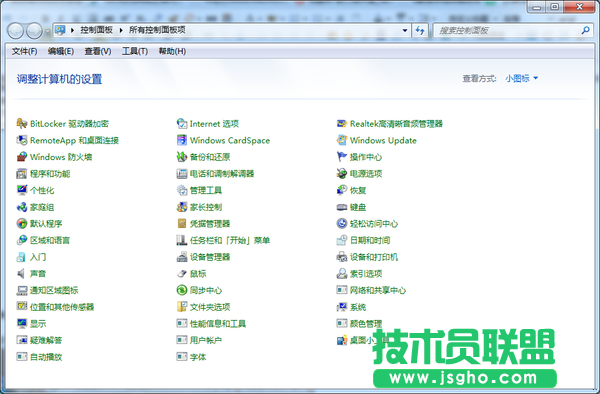This screenshot has height=394, width=600.
Task: Open the 系统 icon
Action: [x=342, y=307]
